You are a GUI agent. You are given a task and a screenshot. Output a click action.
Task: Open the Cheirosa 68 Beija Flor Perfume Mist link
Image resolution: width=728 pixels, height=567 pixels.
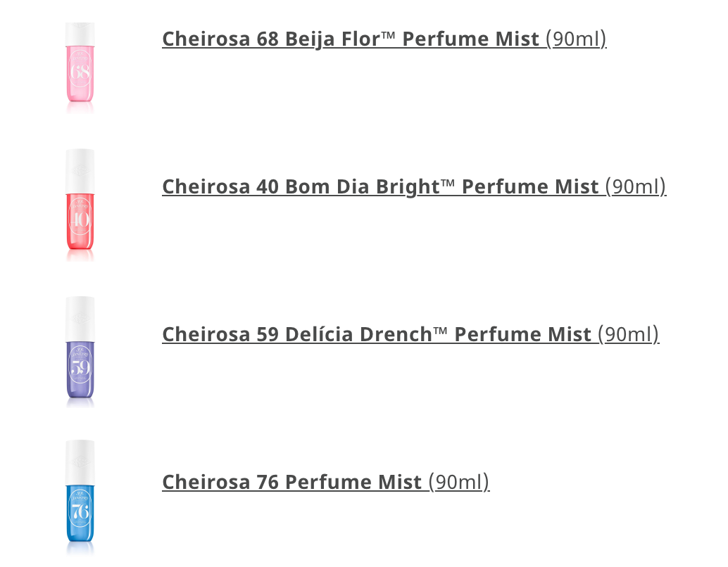pyautogui.click(x=351, y=39)
